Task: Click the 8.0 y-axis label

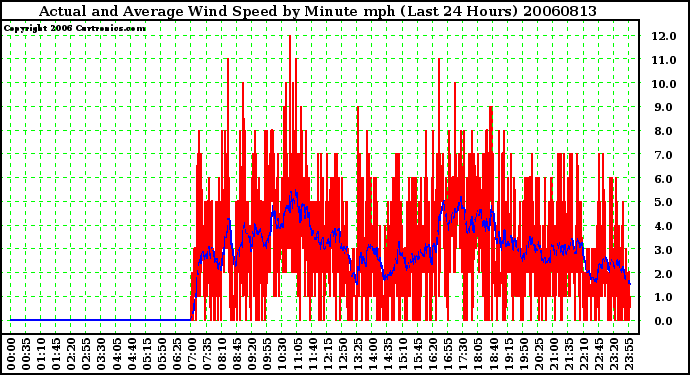Action: (x=664, y=131)
